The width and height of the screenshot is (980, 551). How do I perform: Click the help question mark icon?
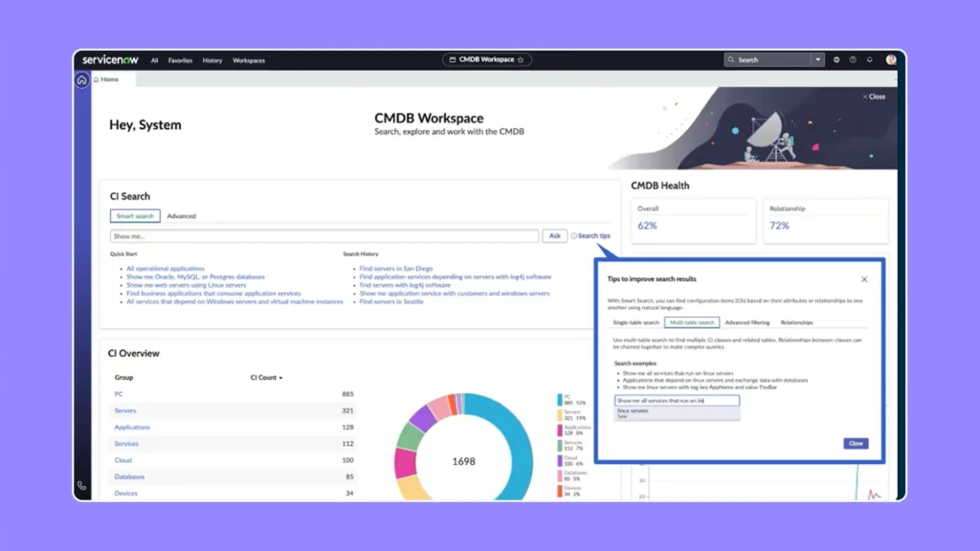852,59
